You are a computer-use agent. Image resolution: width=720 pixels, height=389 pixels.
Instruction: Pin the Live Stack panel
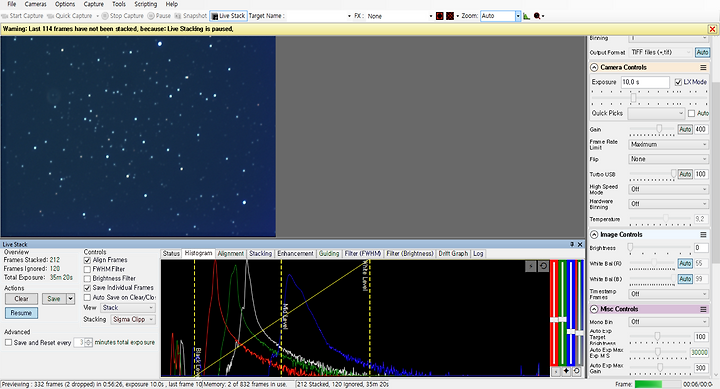point(572,244)
